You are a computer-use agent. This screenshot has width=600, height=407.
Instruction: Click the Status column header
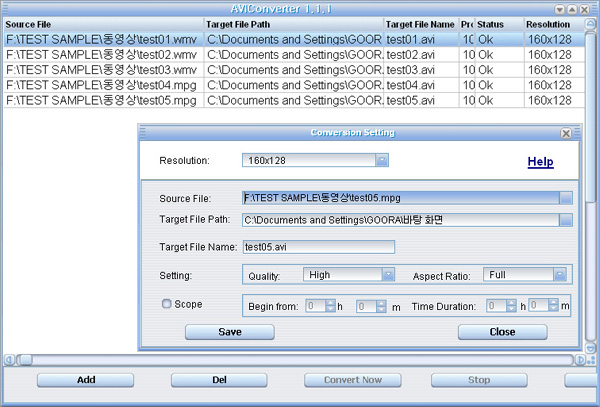click(498, 22)
